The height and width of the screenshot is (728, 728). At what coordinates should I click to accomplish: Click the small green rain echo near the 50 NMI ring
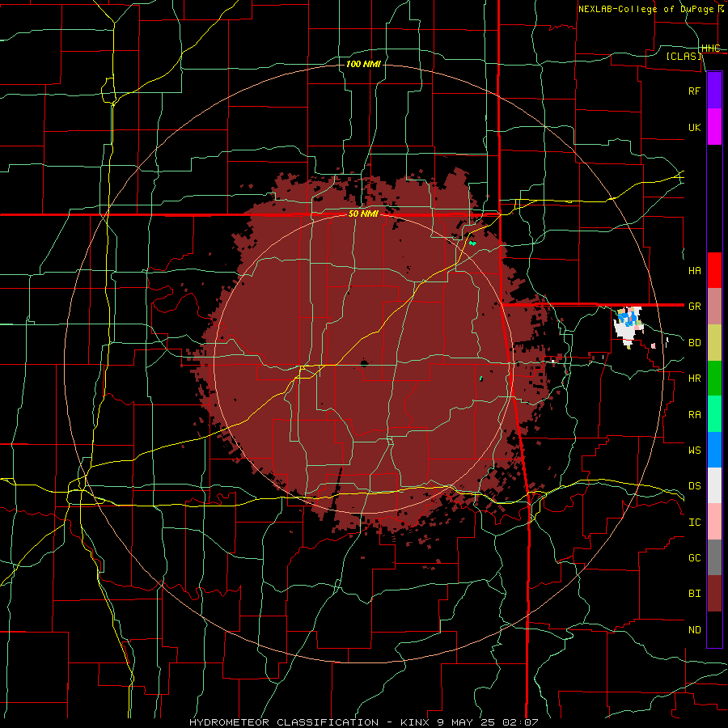click(x=472, y=243)
